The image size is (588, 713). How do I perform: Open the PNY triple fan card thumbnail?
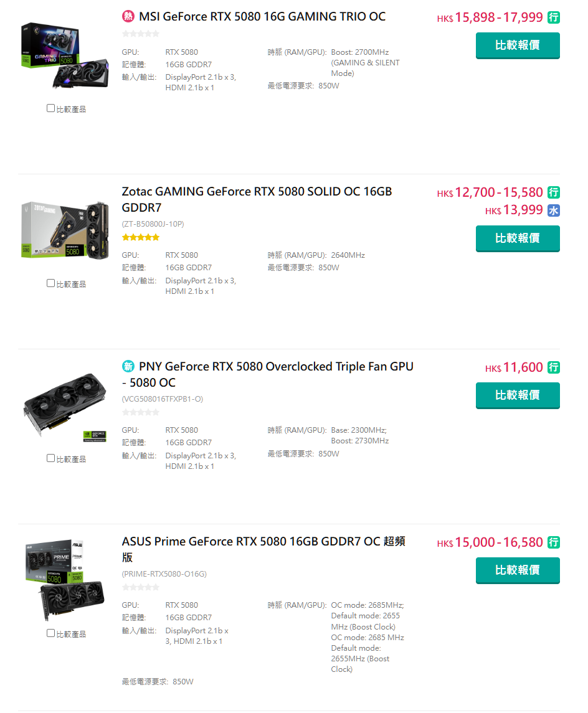[65, 405]
